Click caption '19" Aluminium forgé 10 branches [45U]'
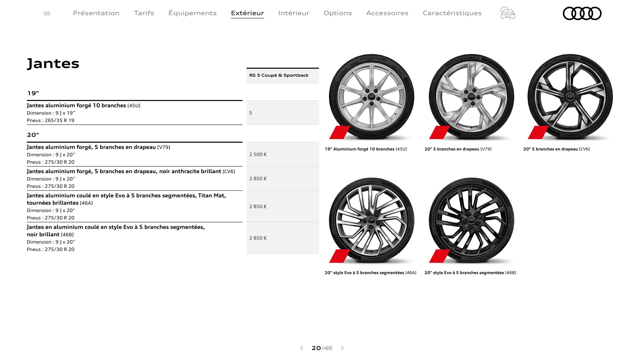The height and width of the screenshot is (362, 644). [x=366, y=149]
